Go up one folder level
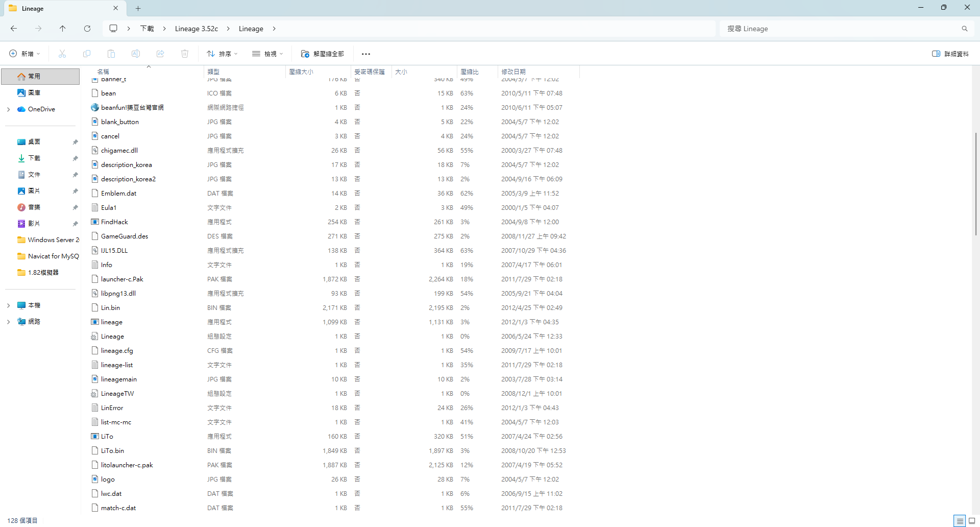The height and width of the screenshot is (527, 980). (x=63, y=29)
